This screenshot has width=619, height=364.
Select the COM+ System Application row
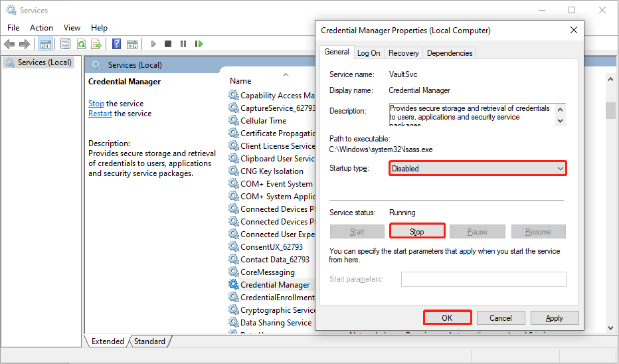[x=272, y=196]
